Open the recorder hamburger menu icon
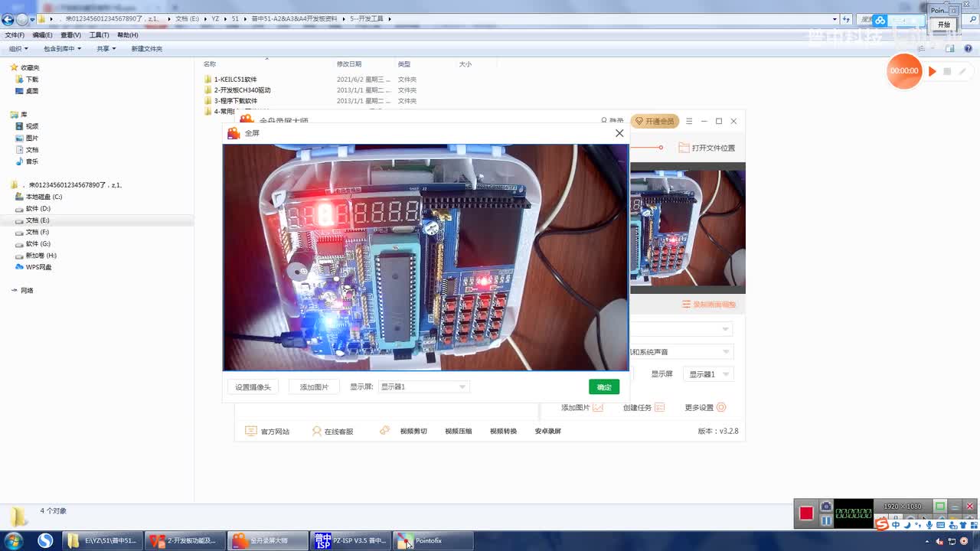This screenshot has width=980, height=551. [689, 122]
